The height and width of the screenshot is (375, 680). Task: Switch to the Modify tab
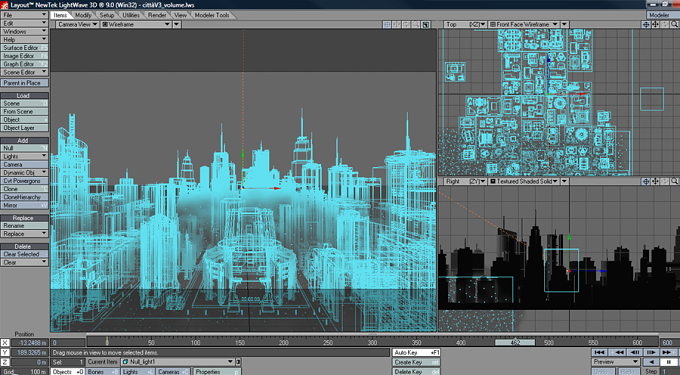[83, 15]
